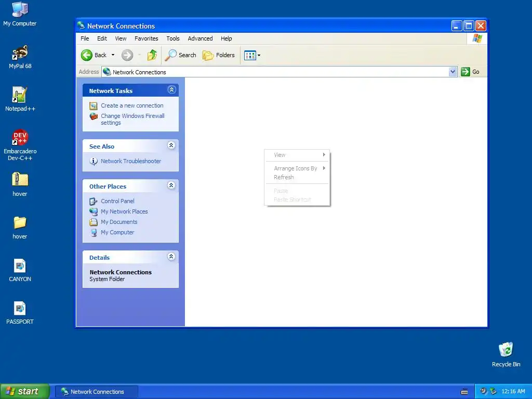Click the green Go button
The image size is (532, 399).
click(470, 72)
